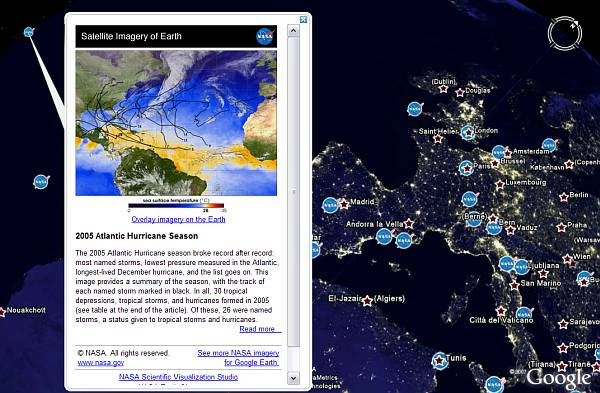Click the 'Satellite Imagery of Earth' title

(131, 36)
